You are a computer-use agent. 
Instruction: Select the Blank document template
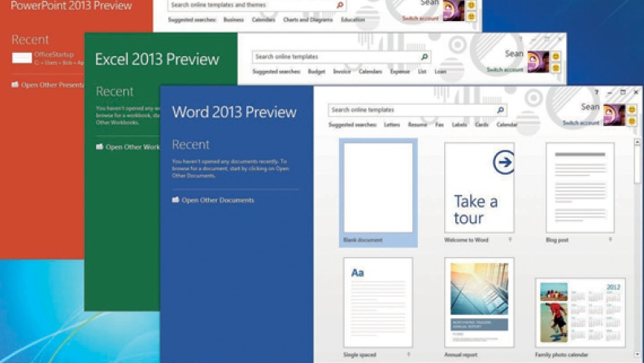378,192
